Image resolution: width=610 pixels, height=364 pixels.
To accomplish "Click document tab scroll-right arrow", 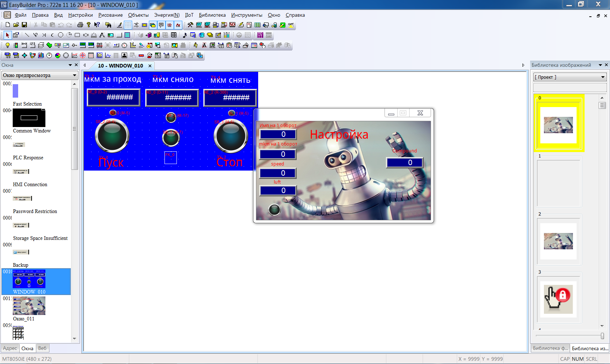I will coord(523,65).
